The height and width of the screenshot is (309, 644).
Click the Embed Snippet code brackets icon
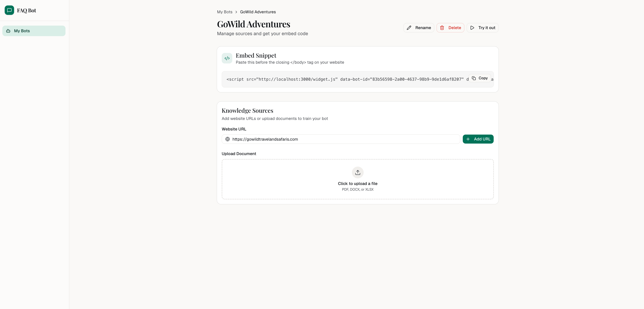click(x=227, y=58)
